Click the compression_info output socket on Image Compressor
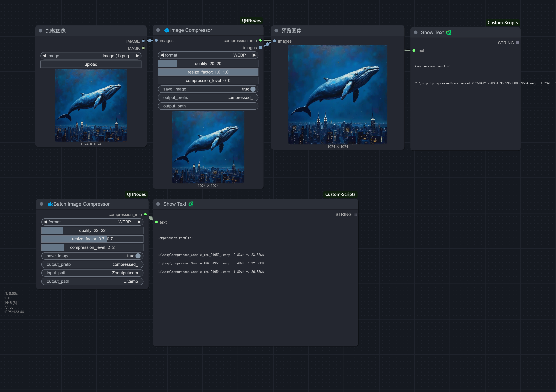Screen dimensions: 556x392 pyautogui.click(x=260, y=40)
